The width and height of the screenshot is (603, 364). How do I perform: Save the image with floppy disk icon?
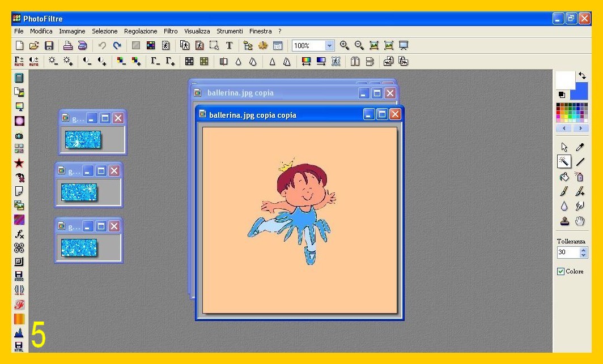(49, 46)
